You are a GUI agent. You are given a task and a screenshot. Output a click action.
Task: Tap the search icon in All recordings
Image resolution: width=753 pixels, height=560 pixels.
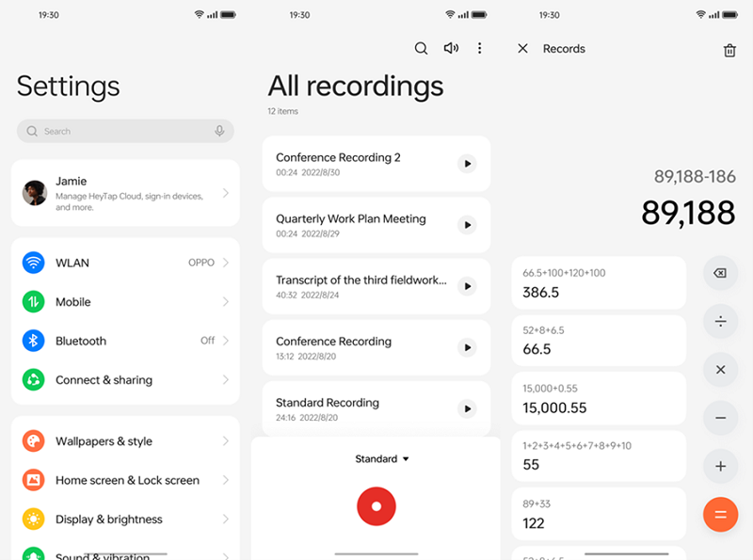(x=421, y=48)
